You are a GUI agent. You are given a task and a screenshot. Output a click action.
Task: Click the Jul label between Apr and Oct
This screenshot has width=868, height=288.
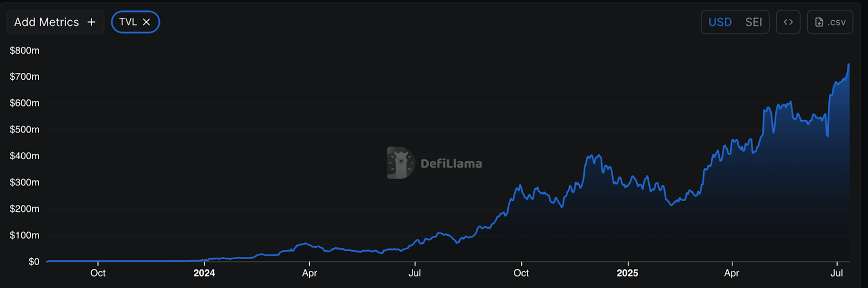pos(414,273)
